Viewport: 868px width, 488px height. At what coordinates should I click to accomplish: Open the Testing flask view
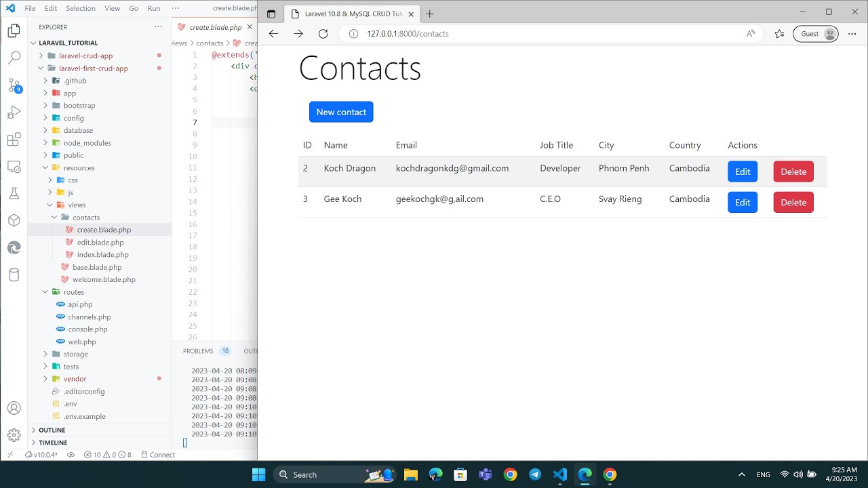tap(14, 194)
